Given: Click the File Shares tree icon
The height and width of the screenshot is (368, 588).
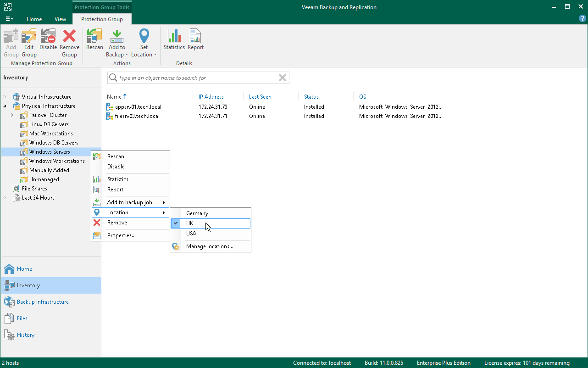Looking at the screenshot, I should pos(17,189).
